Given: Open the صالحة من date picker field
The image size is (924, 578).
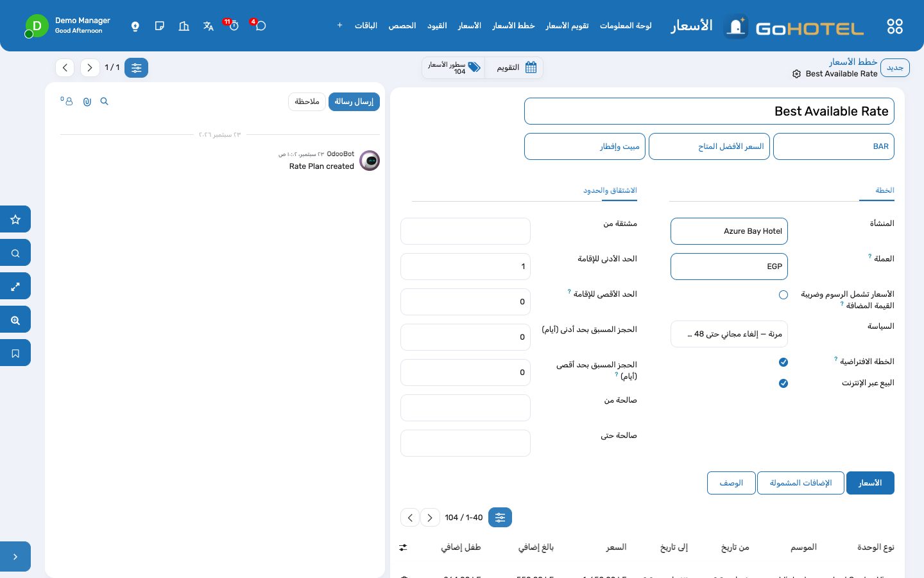Looking at the screenshot, I should 465,408.
